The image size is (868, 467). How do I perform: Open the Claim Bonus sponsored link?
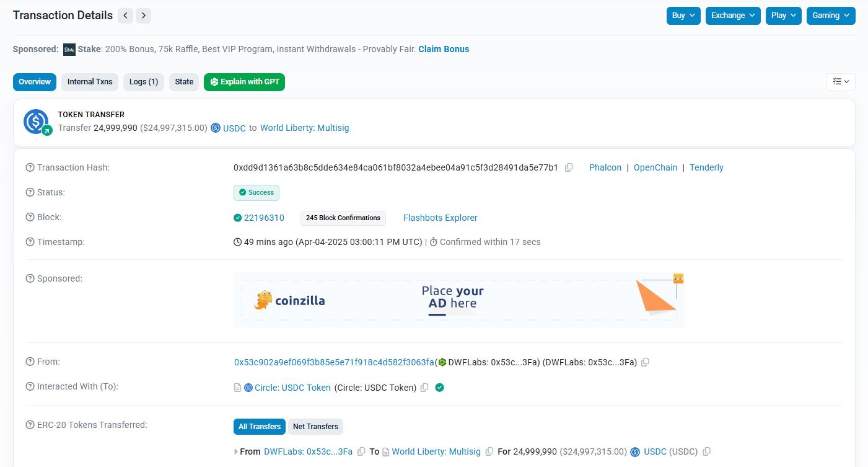click(444, 49)
